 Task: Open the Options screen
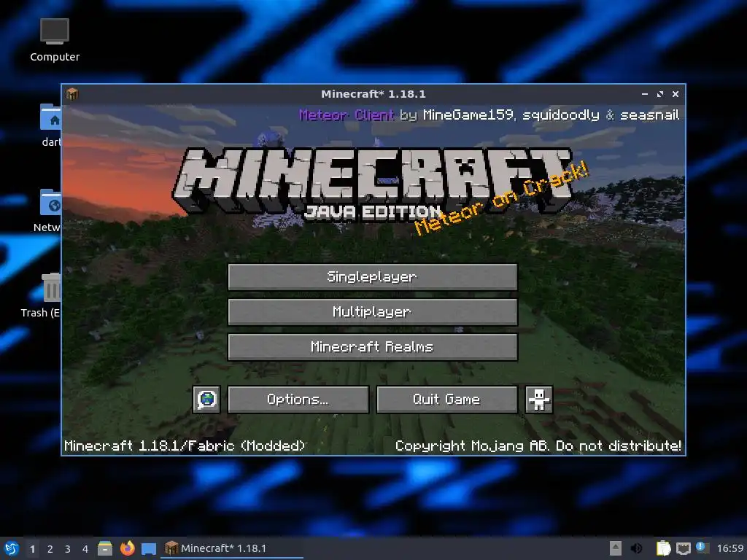[x=298, y=399]
